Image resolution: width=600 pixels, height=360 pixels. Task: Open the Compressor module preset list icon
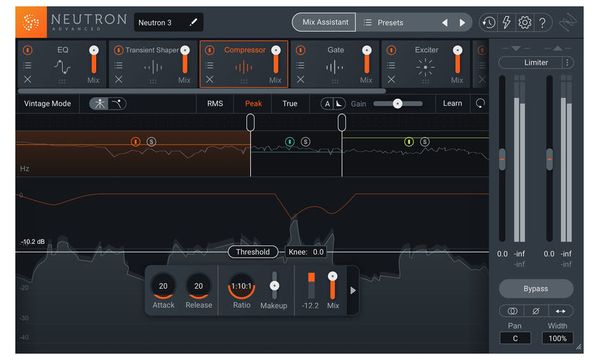tap(210, 65)
